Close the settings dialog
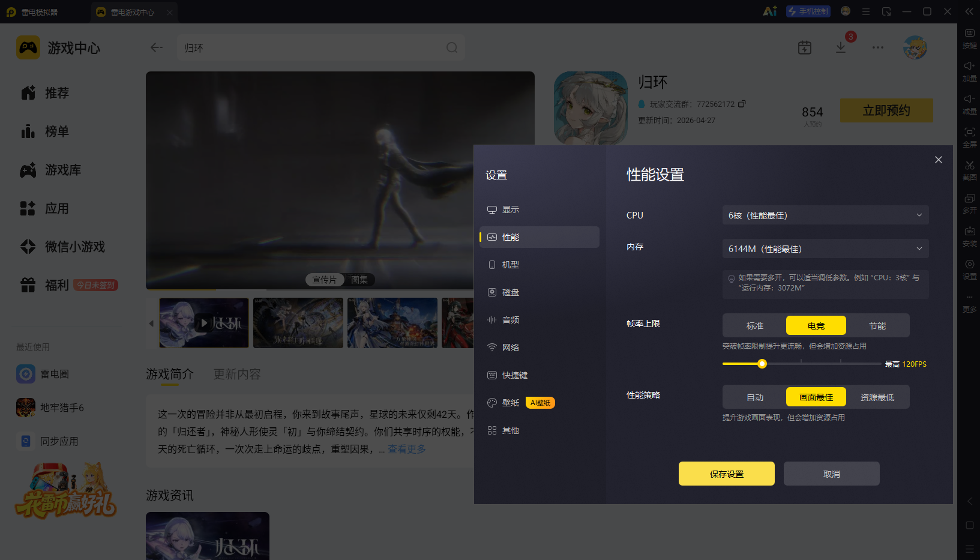This screenshot has width=980, height=560. point(939,160)
